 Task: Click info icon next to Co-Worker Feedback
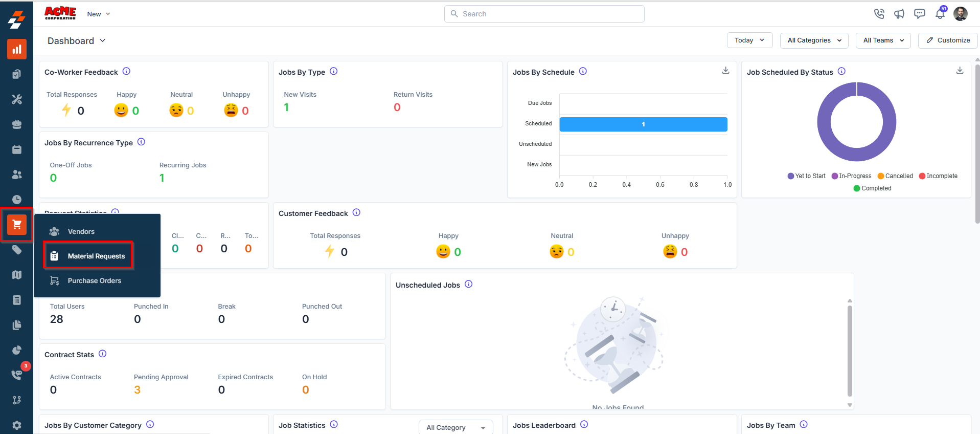[126, 71]
